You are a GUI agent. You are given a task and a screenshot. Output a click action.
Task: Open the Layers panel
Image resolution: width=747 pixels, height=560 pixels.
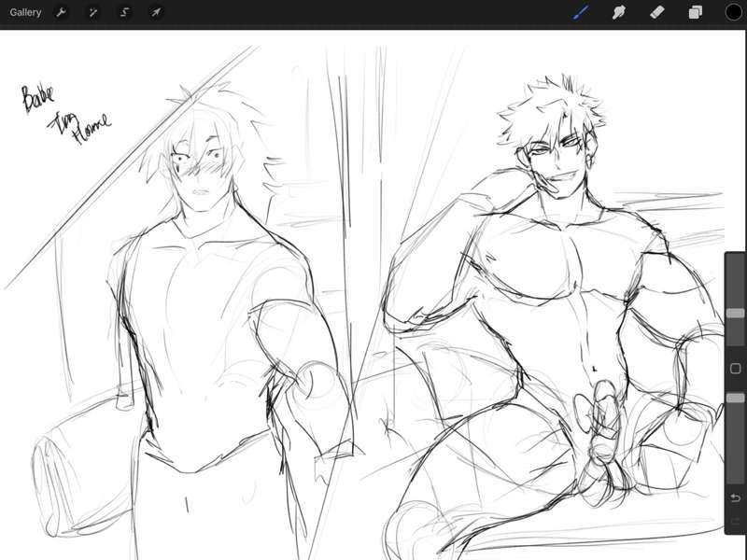click(695, 12)
